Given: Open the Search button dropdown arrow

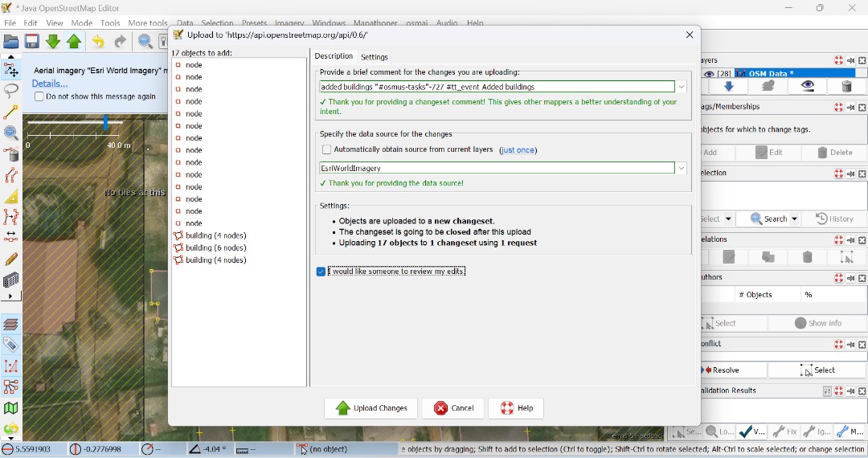Looking at the screenshot, I should tap(794, 219).
